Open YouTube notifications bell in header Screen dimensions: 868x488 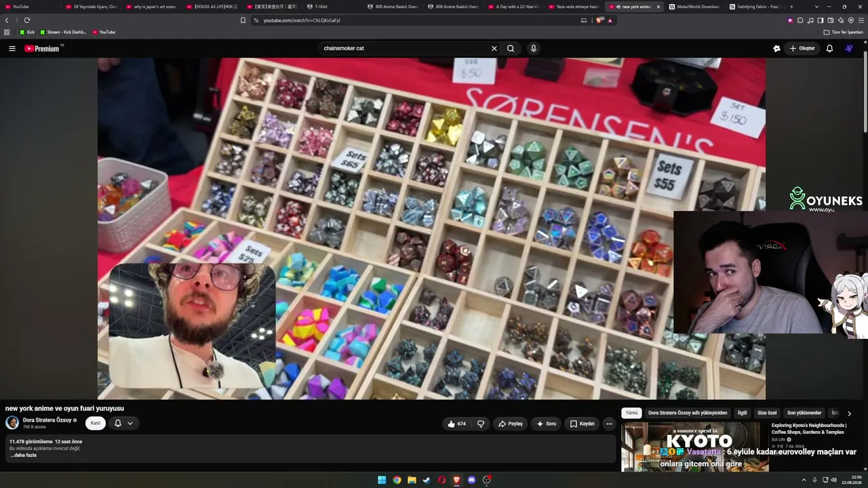pos(829,48)
